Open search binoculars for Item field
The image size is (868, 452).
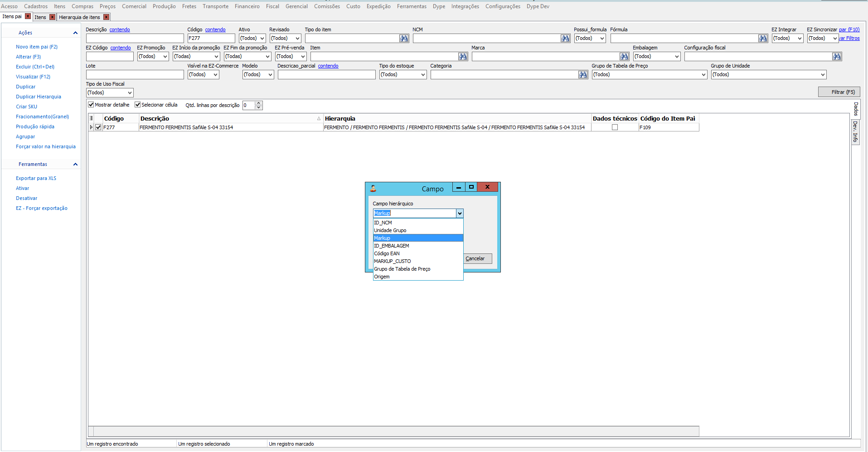point(463,57)
